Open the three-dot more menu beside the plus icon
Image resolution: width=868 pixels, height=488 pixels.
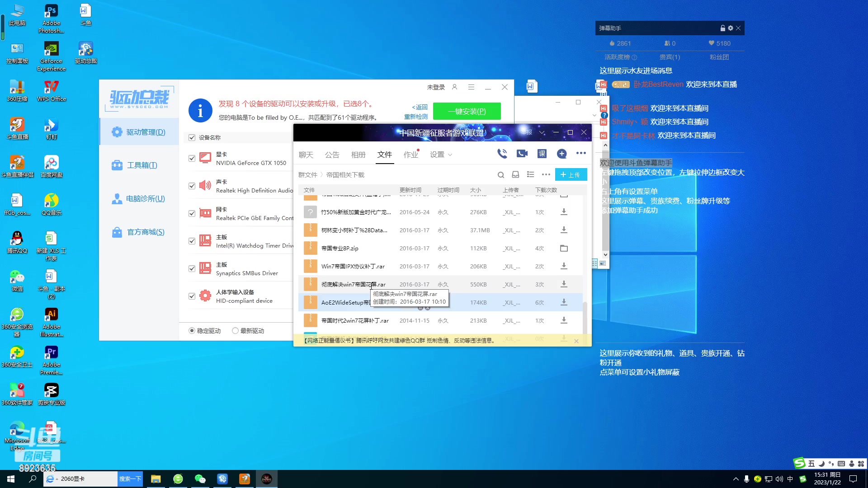(581, 153)
